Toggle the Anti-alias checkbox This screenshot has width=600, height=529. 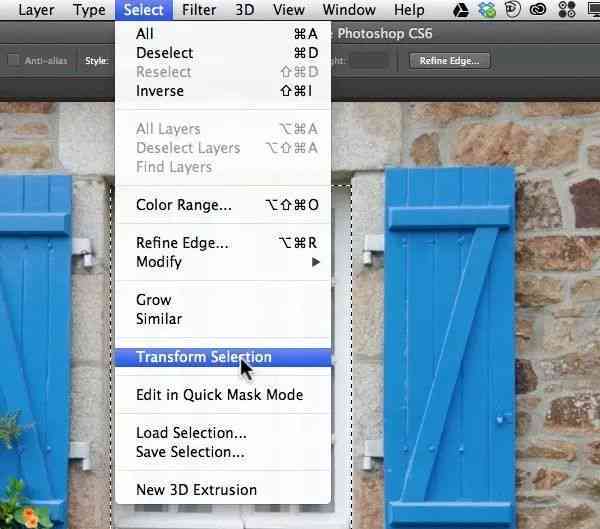13,60
